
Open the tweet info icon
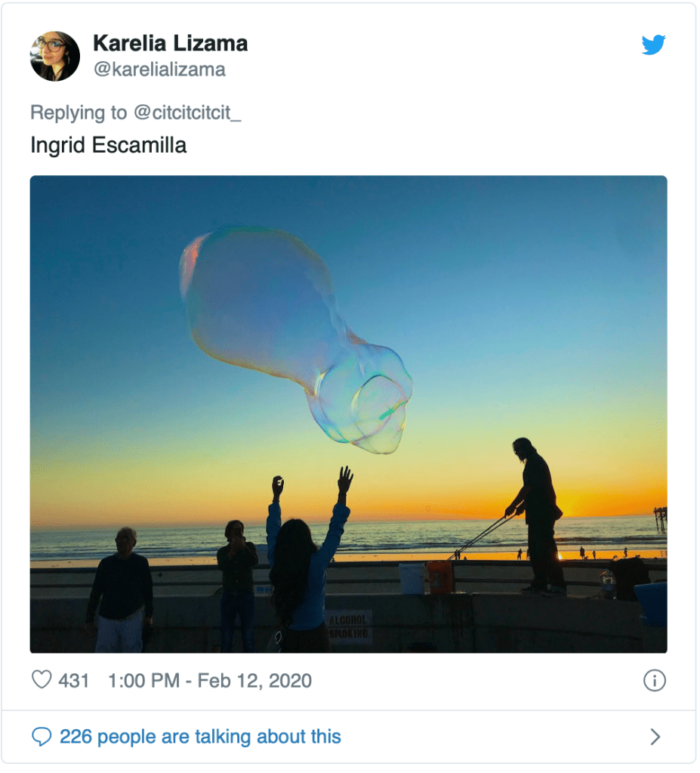654,681
